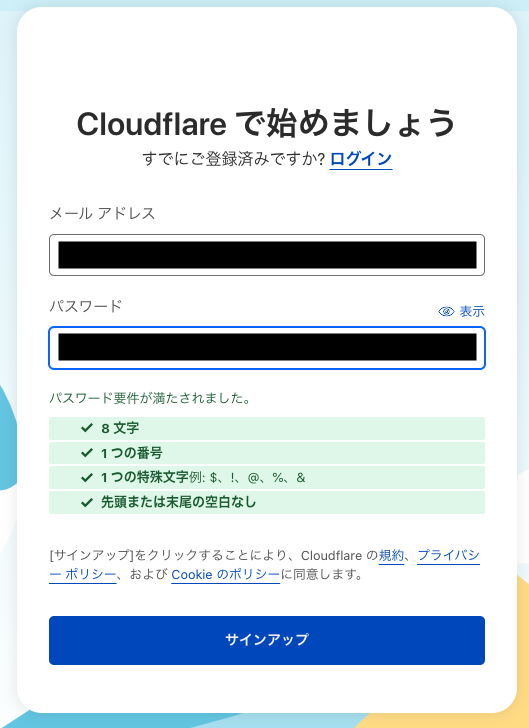Screen dimensions: 529x728
Task: Click the checkmark icon beside 1 つの番号
Action: [87, 452]
